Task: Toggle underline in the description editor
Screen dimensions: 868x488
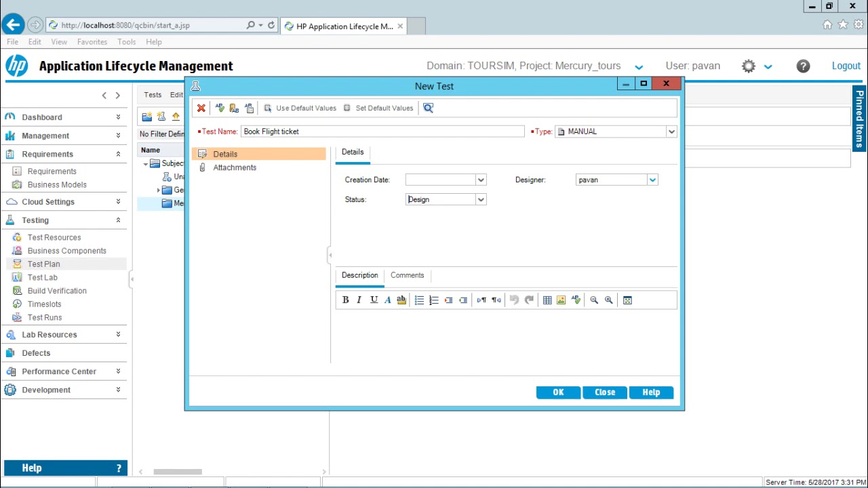Action: tap(374, 300)
